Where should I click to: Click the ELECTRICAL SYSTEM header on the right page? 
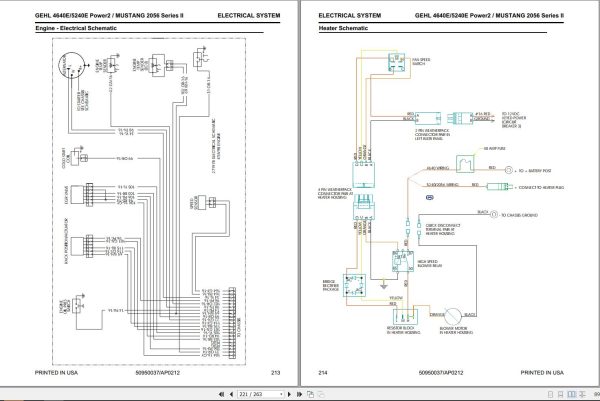click(x=350, y=15)
